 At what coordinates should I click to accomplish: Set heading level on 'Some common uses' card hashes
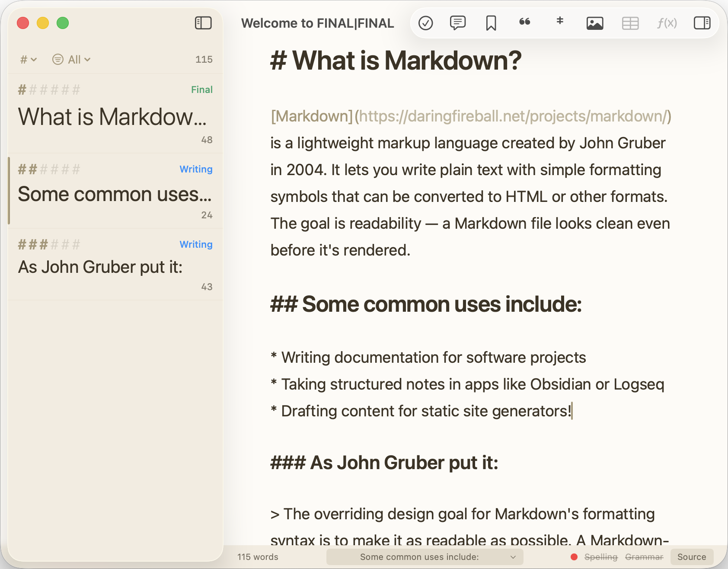tap(49, 169)
